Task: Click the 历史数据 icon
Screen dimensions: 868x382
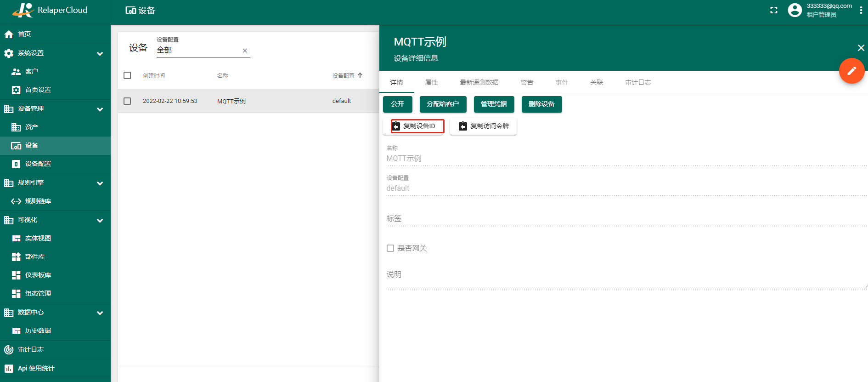Action: 16,331
